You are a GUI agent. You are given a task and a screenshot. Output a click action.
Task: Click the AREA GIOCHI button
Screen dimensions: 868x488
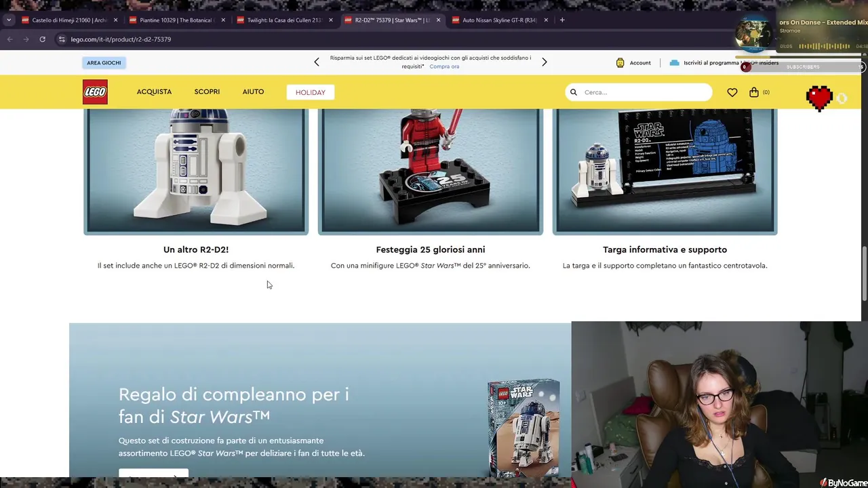[x=104, y=62]
